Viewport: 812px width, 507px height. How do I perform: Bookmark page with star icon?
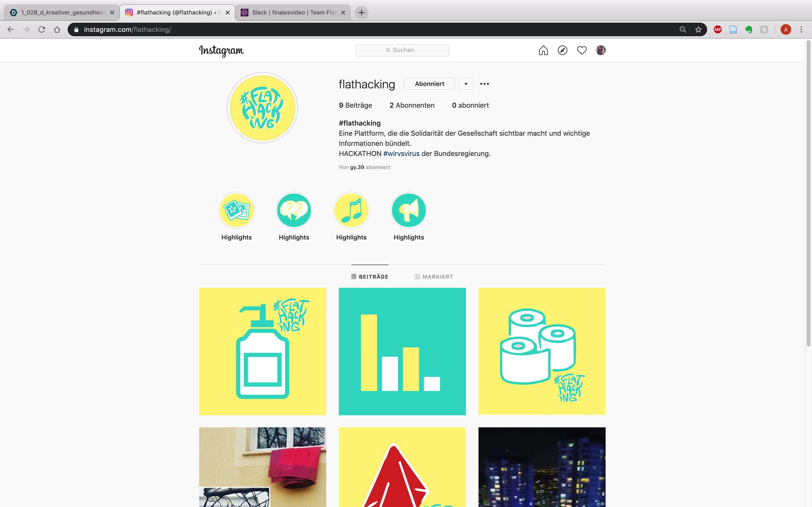(x=698, y=29)
